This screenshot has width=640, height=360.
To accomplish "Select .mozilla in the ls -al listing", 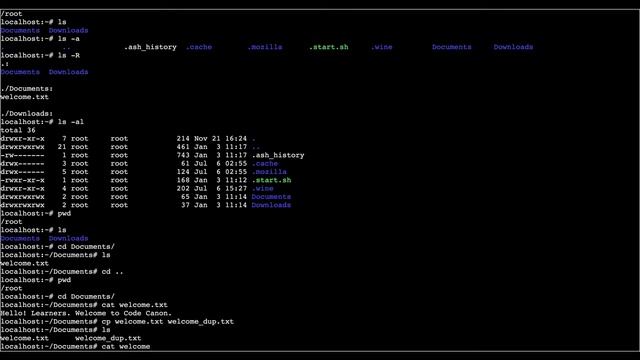I will 269,172.
